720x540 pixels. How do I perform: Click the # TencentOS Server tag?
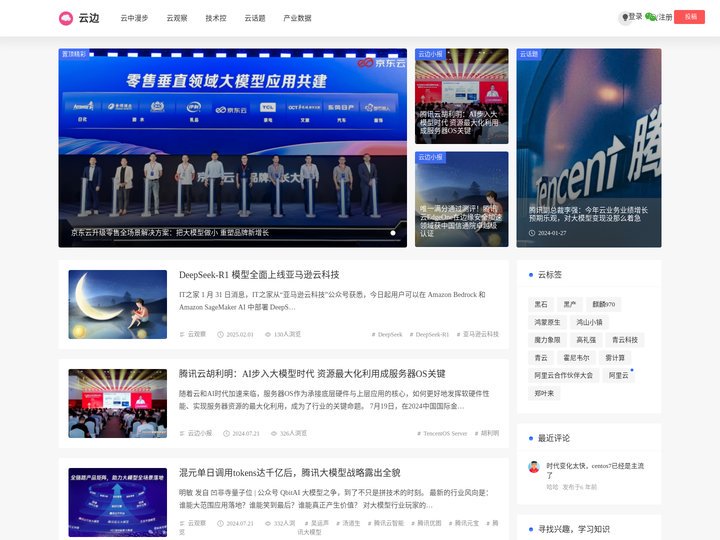[x=442, y=433]
